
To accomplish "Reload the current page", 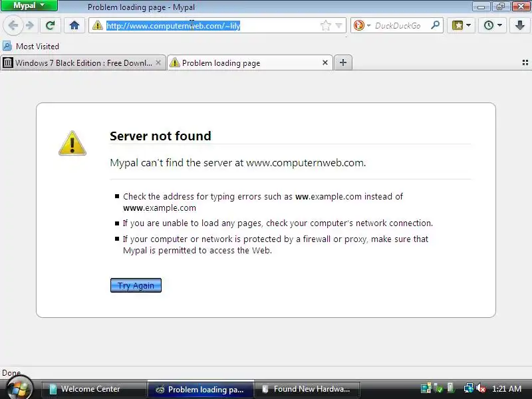I will [51, 25].
